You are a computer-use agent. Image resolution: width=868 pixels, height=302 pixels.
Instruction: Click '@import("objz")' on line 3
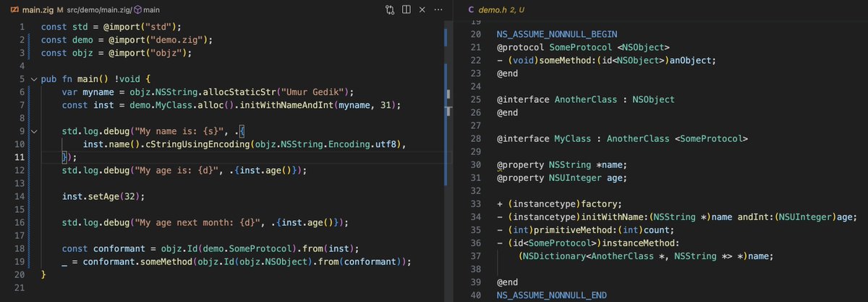[x=148, y=53]
